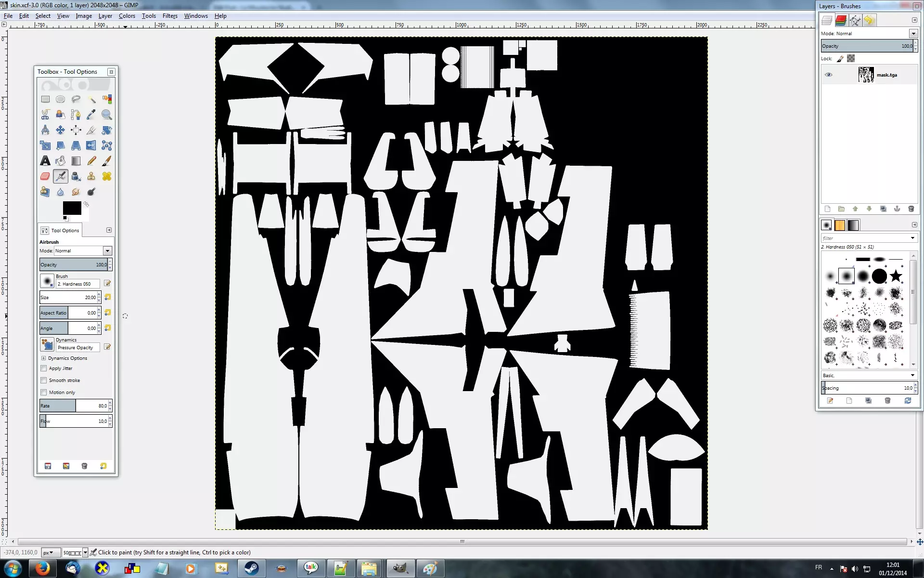The width and height of the screenshot is (924, 578).
Task: Launch Firefox from the taskbar
Action: click(x=43, y=568)
